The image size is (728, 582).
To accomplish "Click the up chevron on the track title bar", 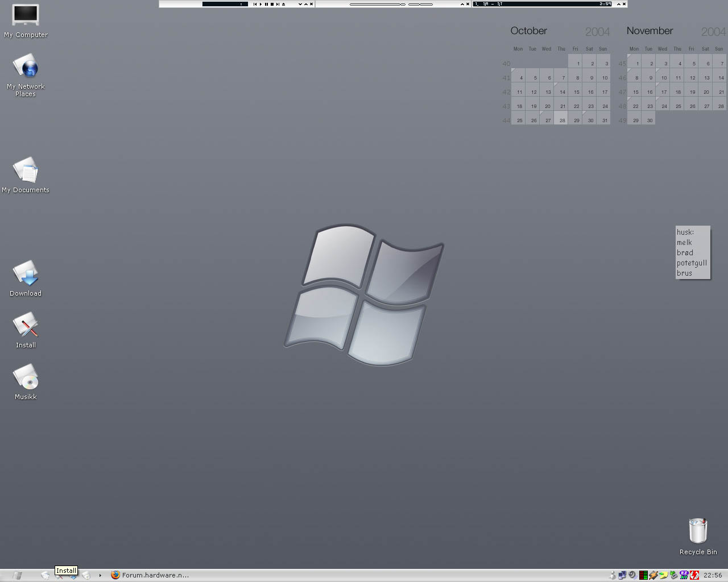I will coord(619,4).
